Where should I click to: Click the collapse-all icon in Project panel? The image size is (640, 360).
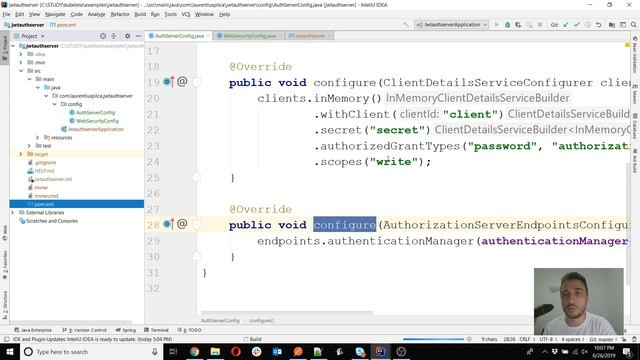114,36
